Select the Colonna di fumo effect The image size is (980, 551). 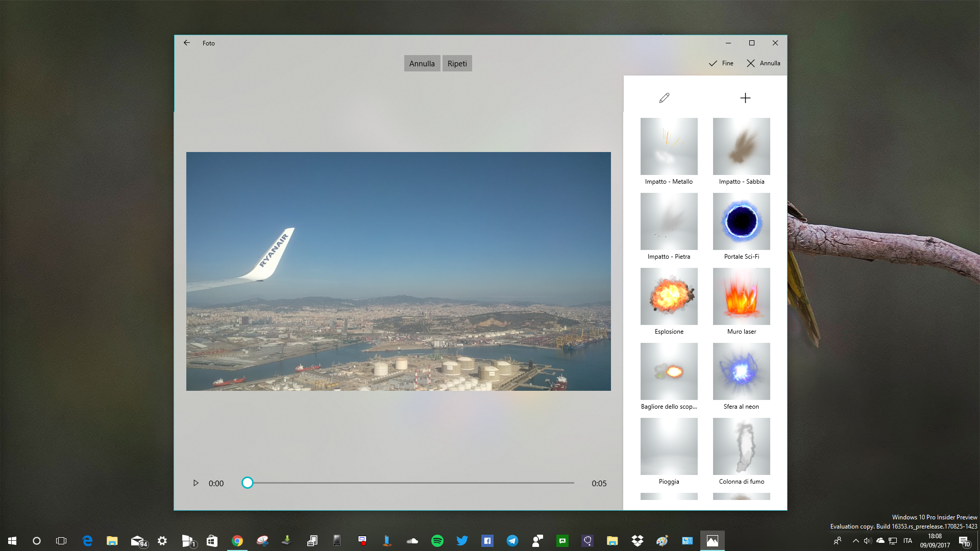point(742,452)
